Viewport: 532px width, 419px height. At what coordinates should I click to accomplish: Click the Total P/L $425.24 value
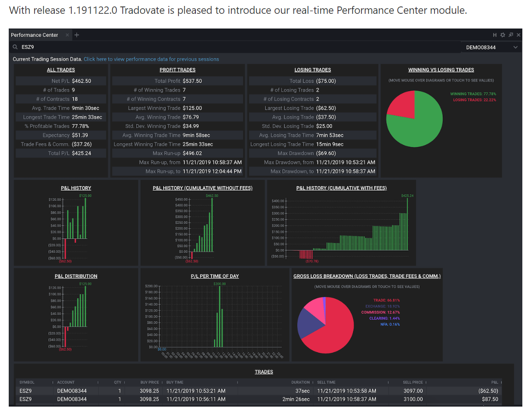pos(81,153)
